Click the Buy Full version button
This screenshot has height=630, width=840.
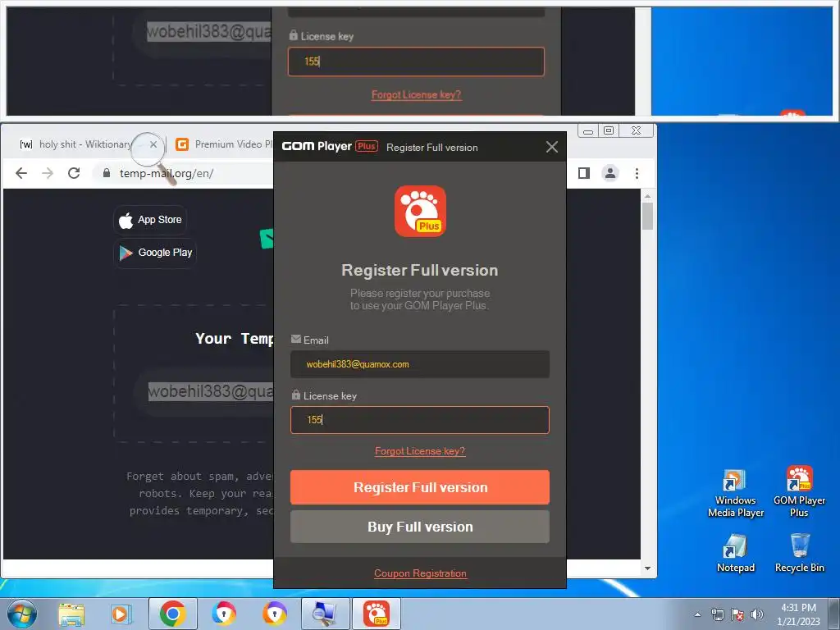click(420, 527)
